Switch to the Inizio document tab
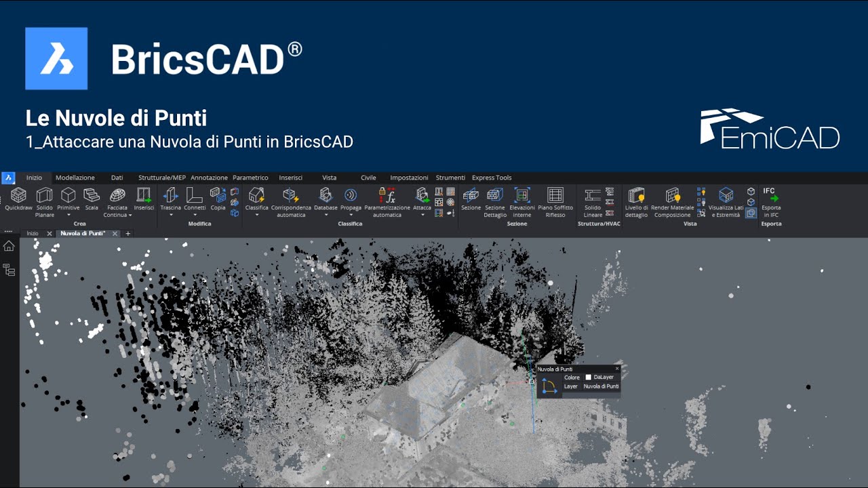Screen dimensions: 868x488 33,233
